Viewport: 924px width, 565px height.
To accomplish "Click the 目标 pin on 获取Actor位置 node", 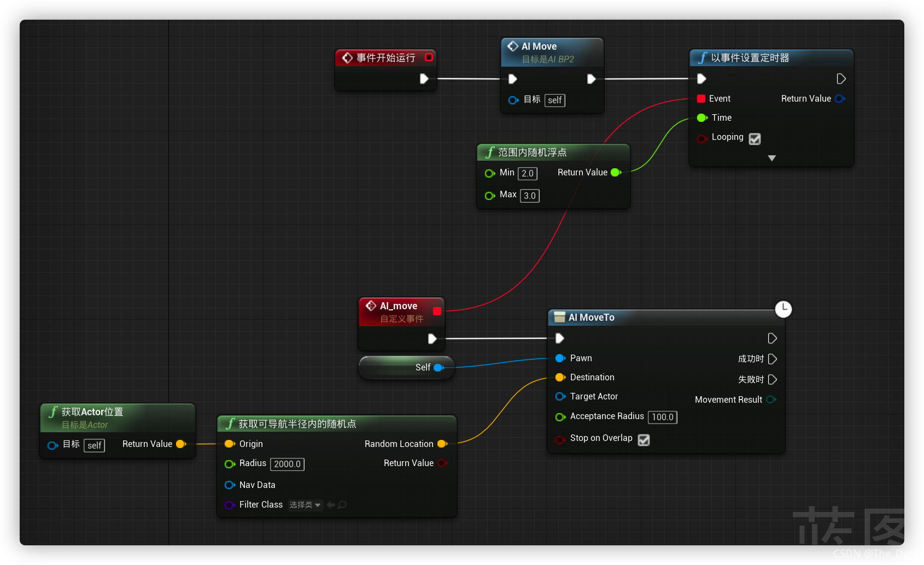I will [52, 445].
